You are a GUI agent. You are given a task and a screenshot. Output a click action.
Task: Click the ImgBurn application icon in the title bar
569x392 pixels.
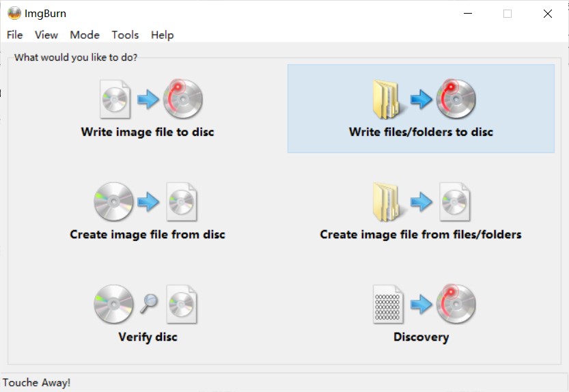[x=14, y=14]
